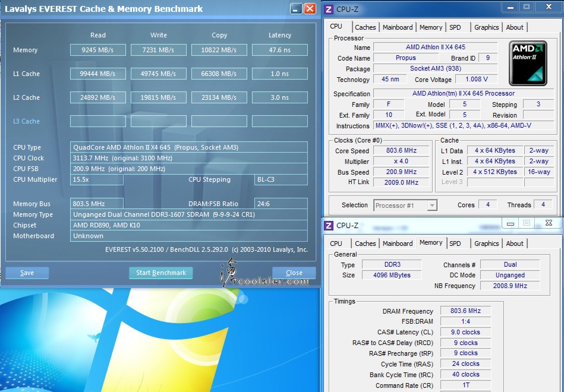Click the L2 Cache Latency value 3.0 ns
Viewport: 564px width, 392px height.
pyautogui.click(x=280, y=97)
